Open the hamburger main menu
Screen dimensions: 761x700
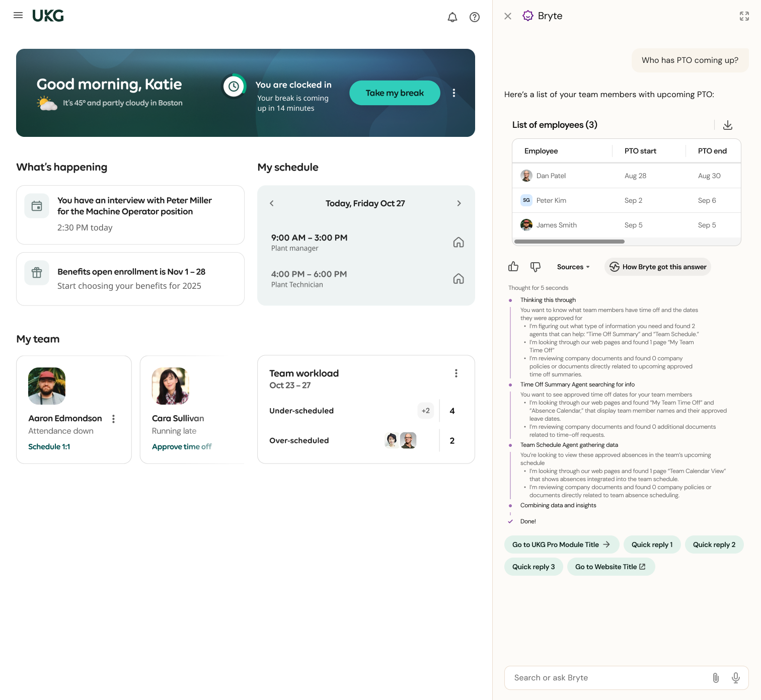pos(18,15)
